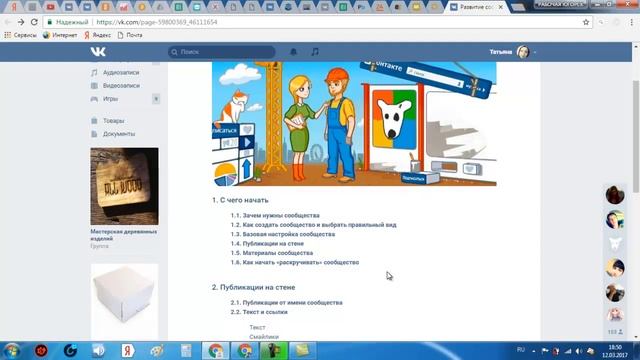The width and height of the screenshot is (640, 360).
Task: Open 'Мастерская деревянных изделий' group link
Action: (x=124, y=235)
